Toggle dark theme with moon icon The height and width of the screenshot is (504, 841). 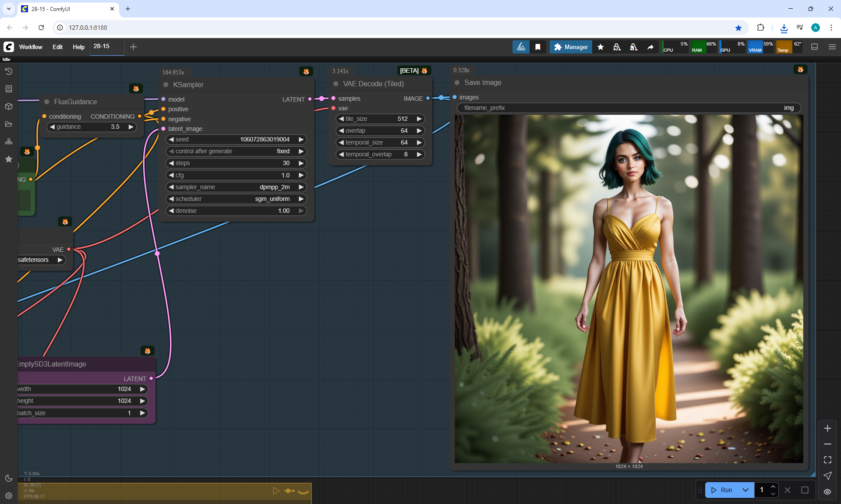click(8, 478)
